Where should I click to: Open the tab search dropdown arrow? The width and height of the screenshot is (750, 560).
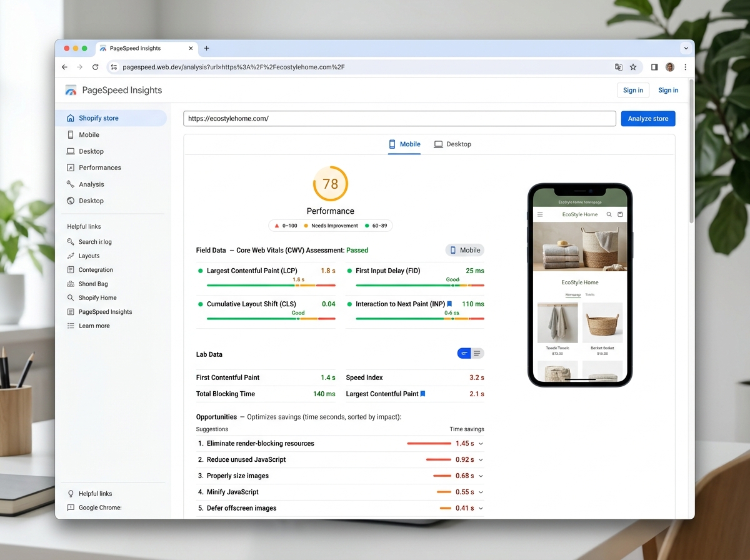click(686, 48)
